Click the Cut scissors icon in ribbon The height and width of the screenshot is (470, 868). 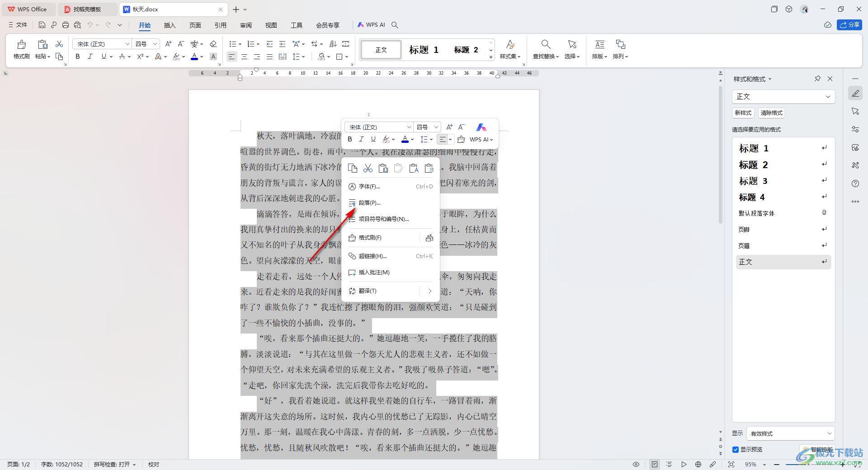59,44
